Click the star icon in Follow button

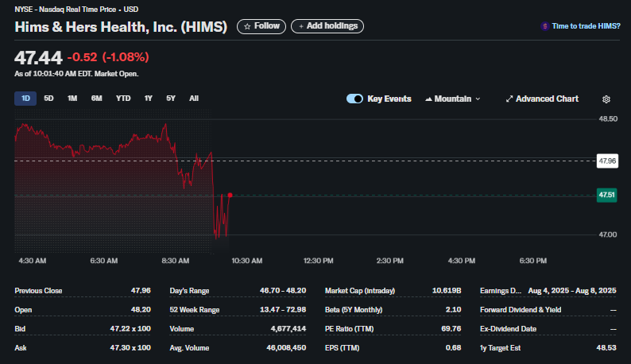click(247, 26)
